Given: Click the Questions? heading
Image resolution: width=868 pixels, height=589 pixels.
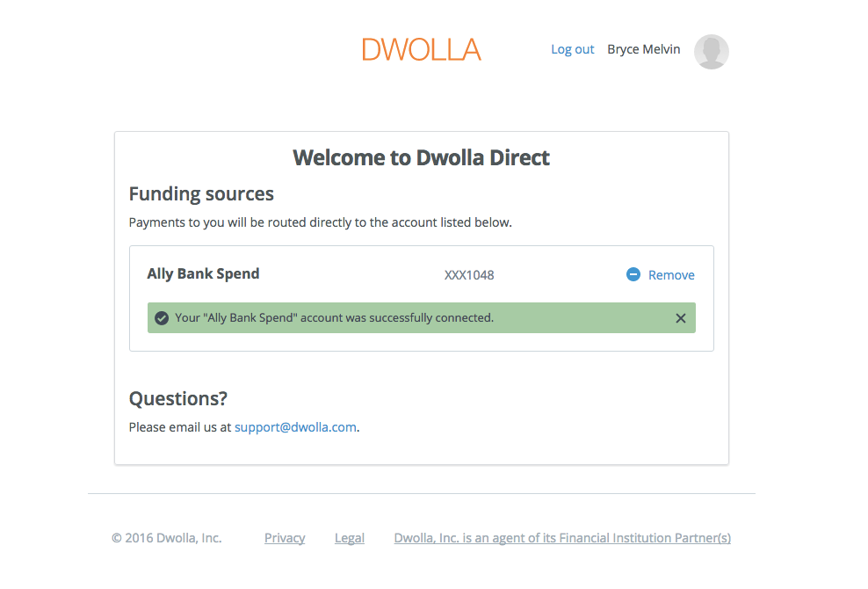Looking at the screenshot, I should pyautogui.click(x=177, y=398).
